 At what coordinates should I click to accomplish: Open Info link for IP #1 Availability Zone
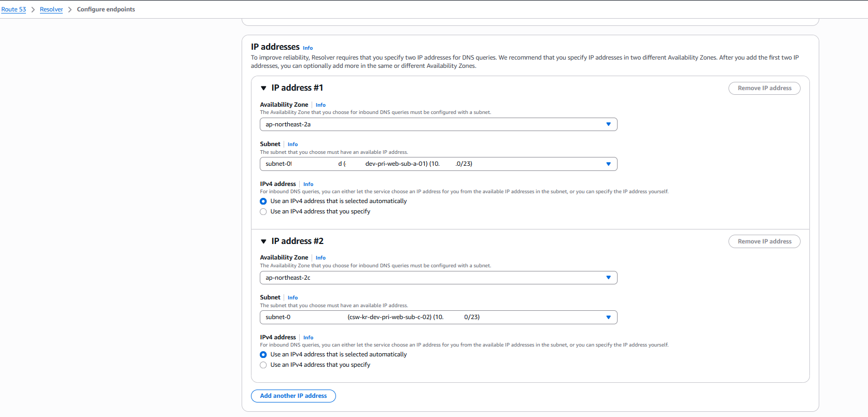coord(320,105)
